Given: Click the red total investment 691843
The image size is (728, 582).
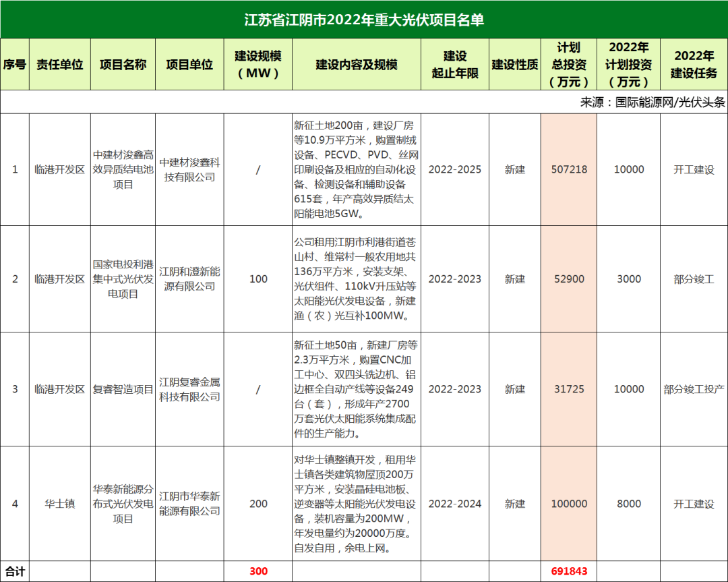Looking at the screenshot, I should (569, 571).
